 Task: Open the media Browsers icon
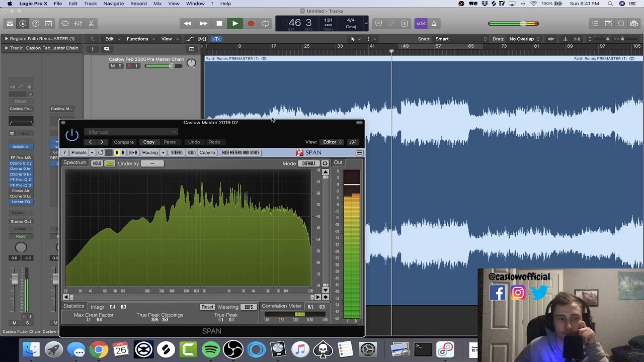[634, 23]
